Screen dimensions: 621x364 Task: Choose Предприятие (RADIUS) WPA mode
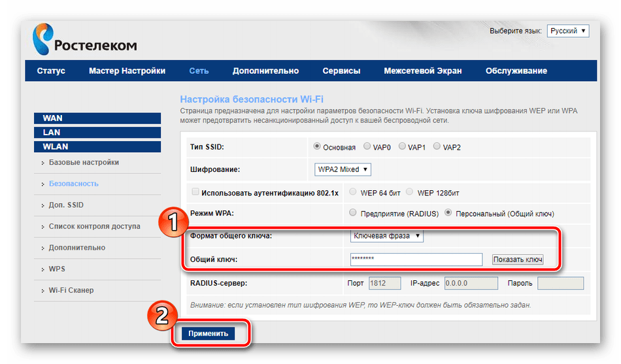pos(354,213)
